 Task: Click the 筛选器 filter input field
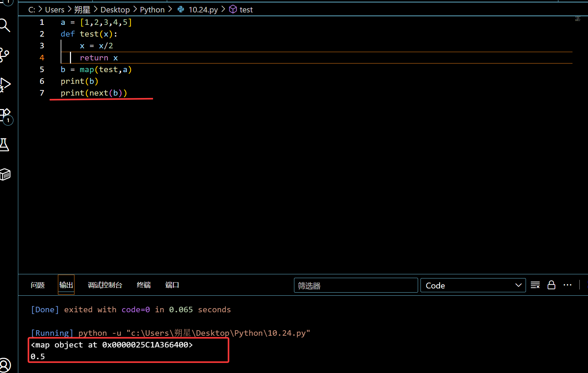356,285
